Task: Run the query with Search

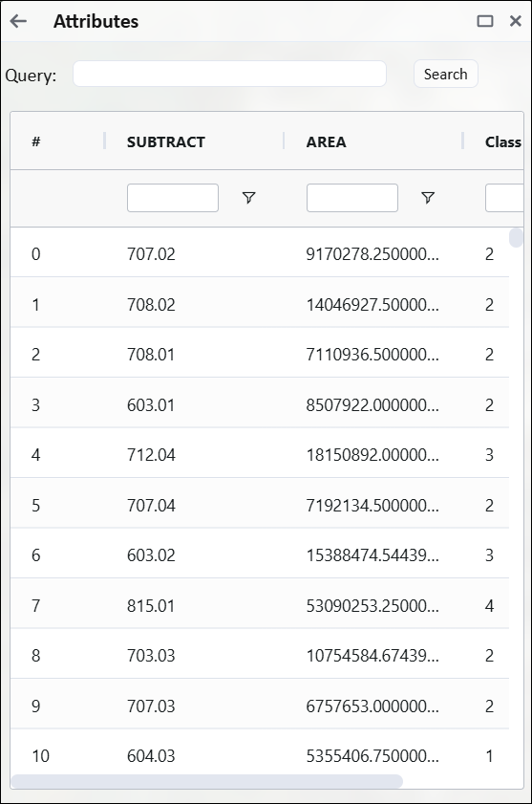Action: click(x=446, y=74)
